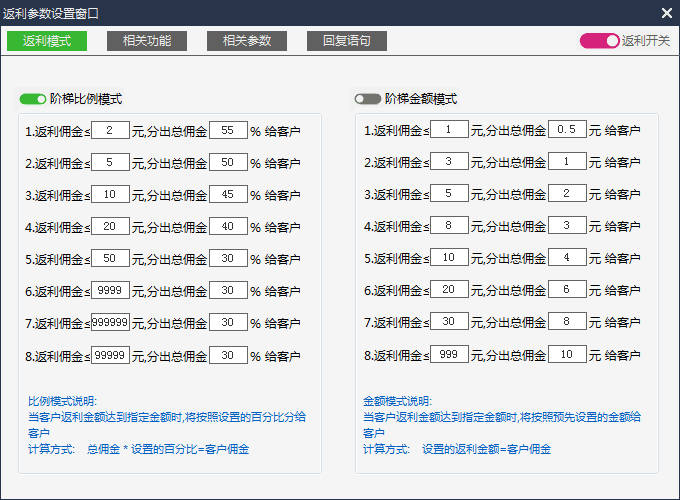Click ratio tier 5 threshold field showing 50
This screenshot has height=500, width=680.
[110, 258]
